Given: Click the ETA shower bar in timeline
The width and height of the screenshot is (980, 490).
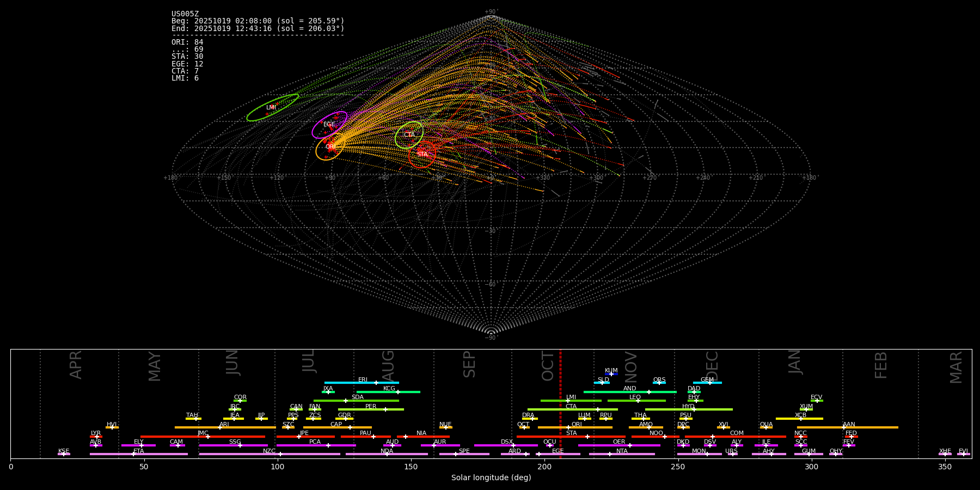Looking at the screenshot, I should (x=139, y=454).
